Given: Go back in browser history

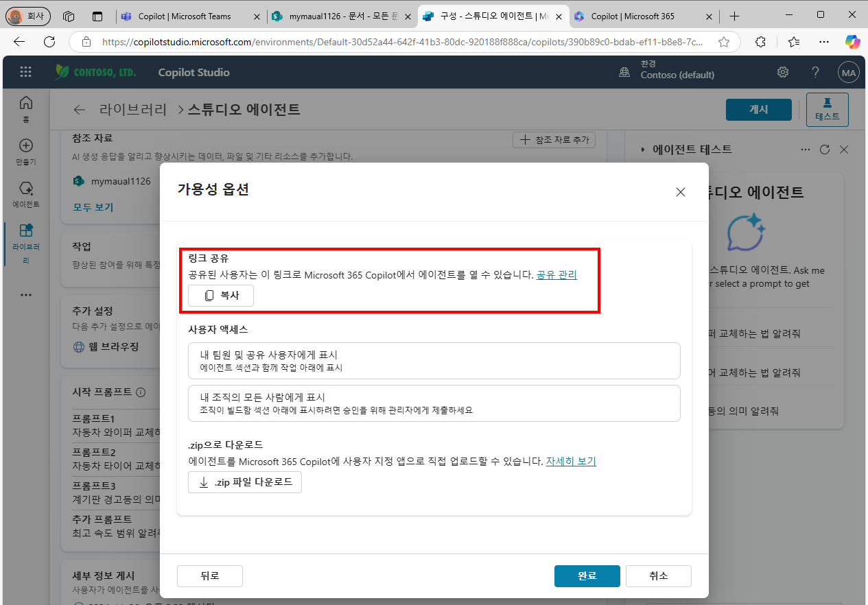Looking at the screenshot, I should pyautogui.click(x=19, y=42).
